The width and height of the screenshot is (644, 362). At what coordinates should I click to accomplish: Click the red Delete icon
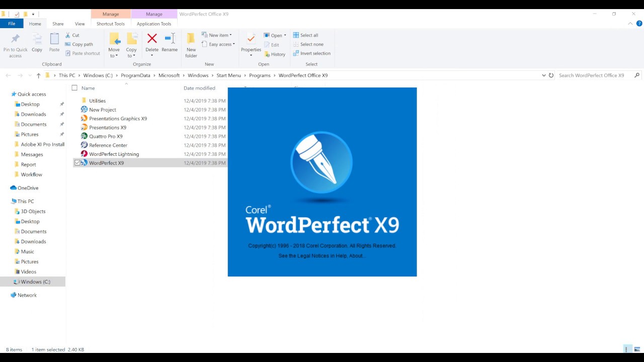(152, 39)
